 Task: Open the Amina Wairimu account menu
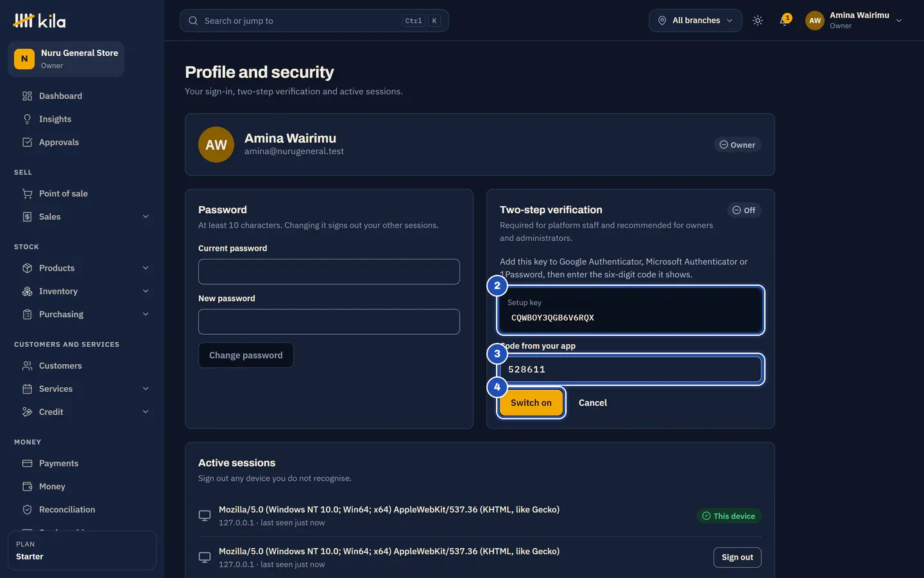(x=854, y=21)
